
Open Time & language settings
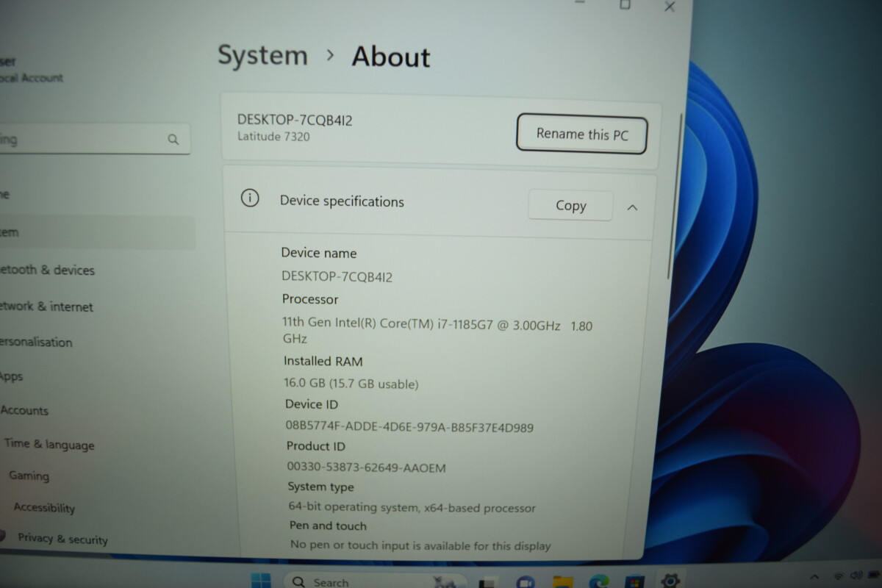[49, 444]
